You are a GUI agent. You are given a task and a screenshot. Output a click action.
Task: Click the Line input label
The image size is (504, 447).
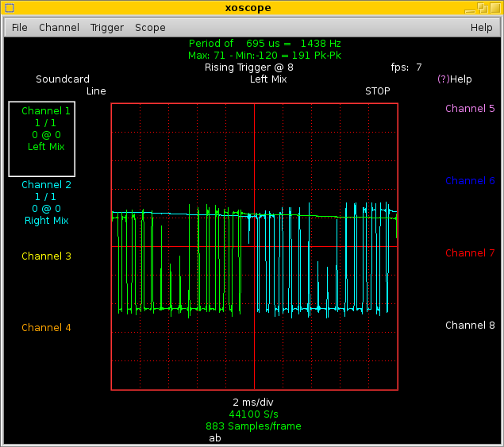tap(96, 91)
